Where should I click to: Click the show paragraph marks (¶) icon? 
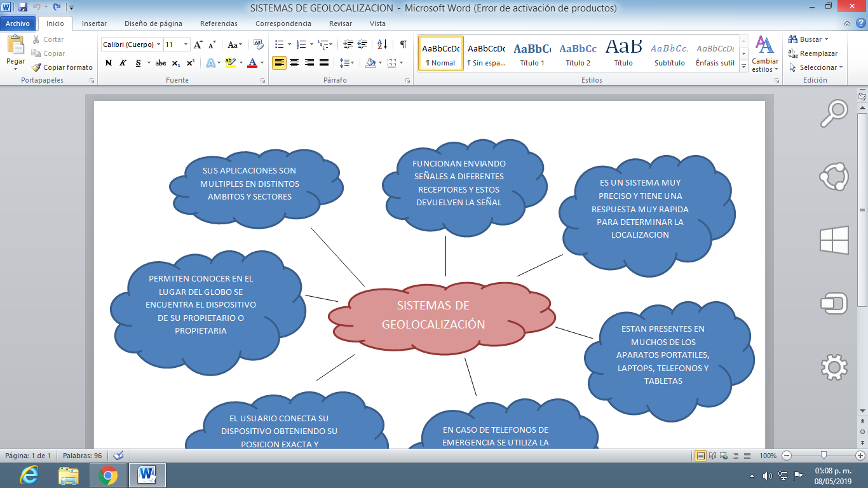click(x=403, y=44)
